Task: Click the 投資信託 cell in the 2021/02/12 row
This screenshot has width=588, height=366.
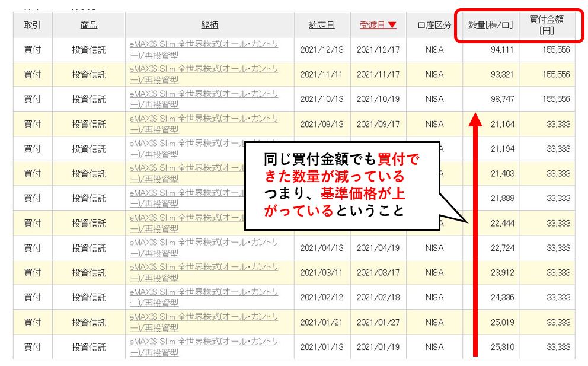Action: 89,297
